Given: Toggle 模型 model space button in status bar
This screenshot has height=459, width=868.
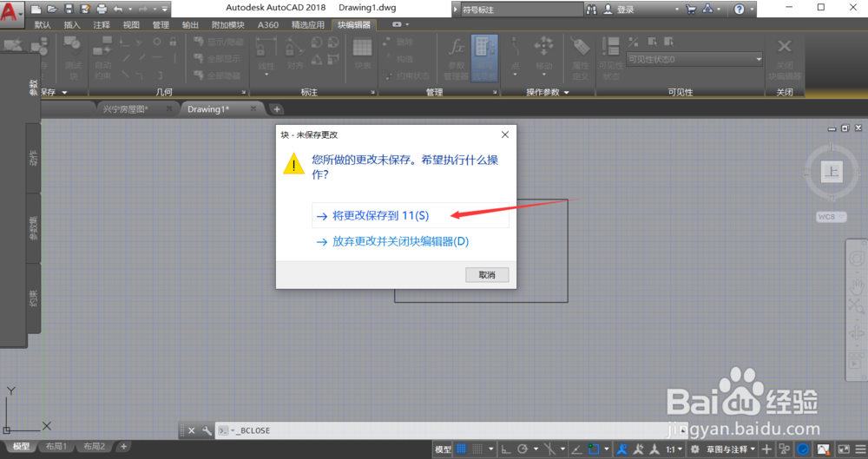Looking at the screenshot, I should [x=443, y=449].
